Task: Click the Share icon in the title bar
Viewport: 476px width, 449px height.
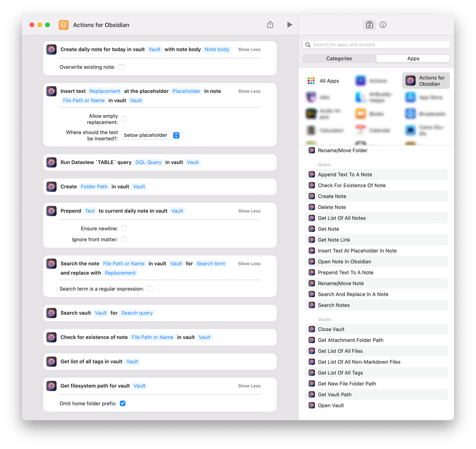Action: point(270,25)
